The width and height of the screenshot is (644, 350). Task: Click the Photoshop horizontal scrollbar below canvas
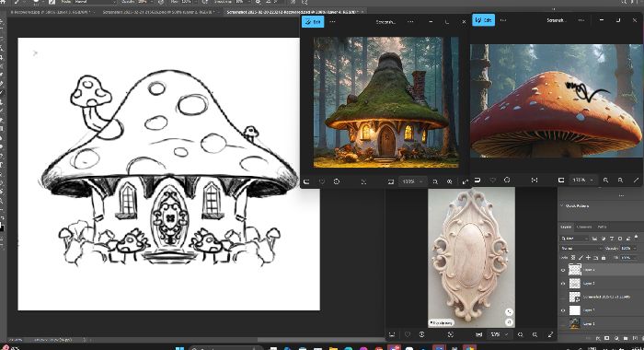coord(321,340)
